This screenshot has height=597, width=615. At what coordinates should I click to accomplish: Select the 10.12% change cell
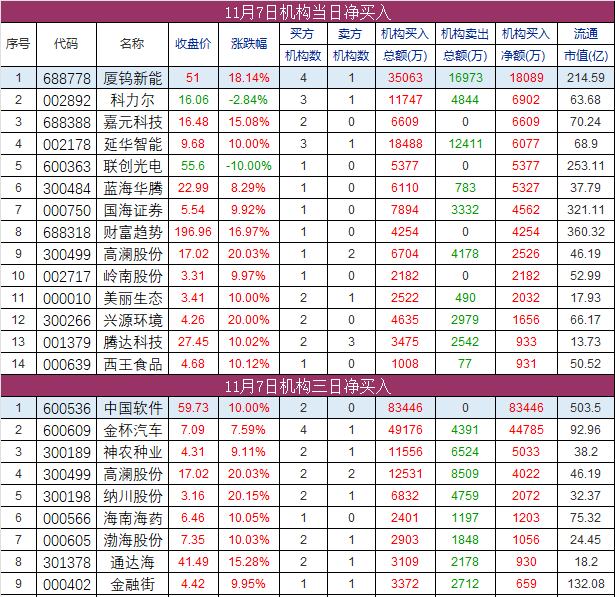(x=249, y=364)
